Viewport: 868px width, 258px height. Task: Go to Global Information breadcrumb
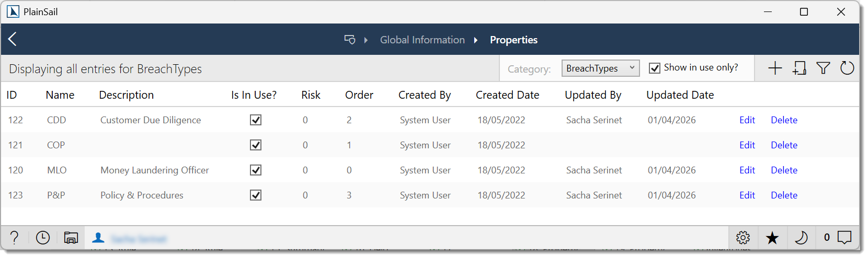click(x=422, y=40)
